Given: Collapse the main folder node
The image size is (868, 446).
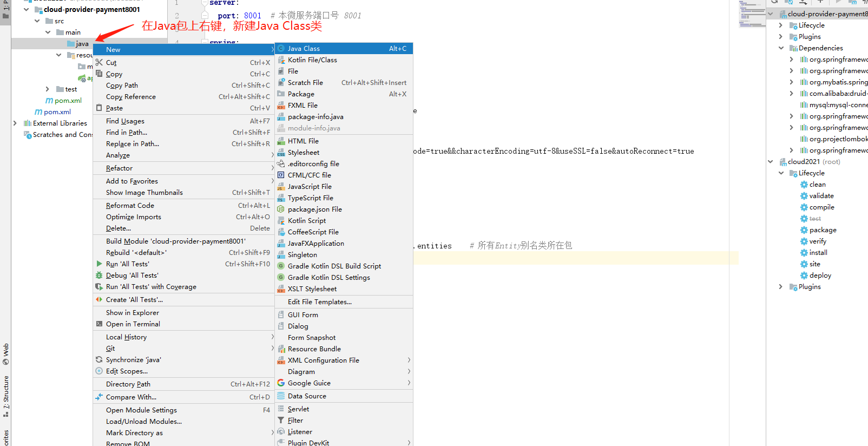Looking at the screenshot, I should [x=48, y=32].
